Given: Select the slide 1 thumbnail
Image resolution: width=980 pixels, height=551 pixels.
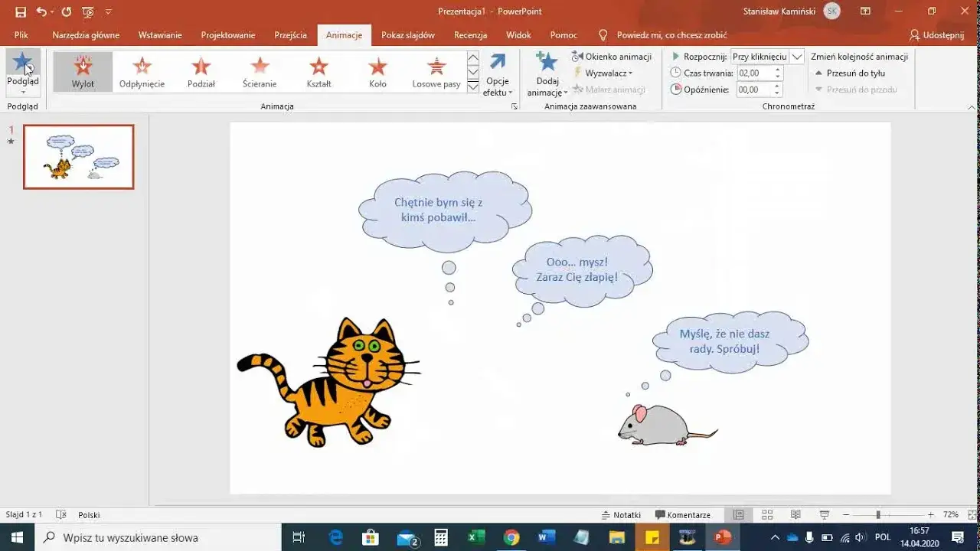Looking at the screenshot, I should click(x=78, y=157).
